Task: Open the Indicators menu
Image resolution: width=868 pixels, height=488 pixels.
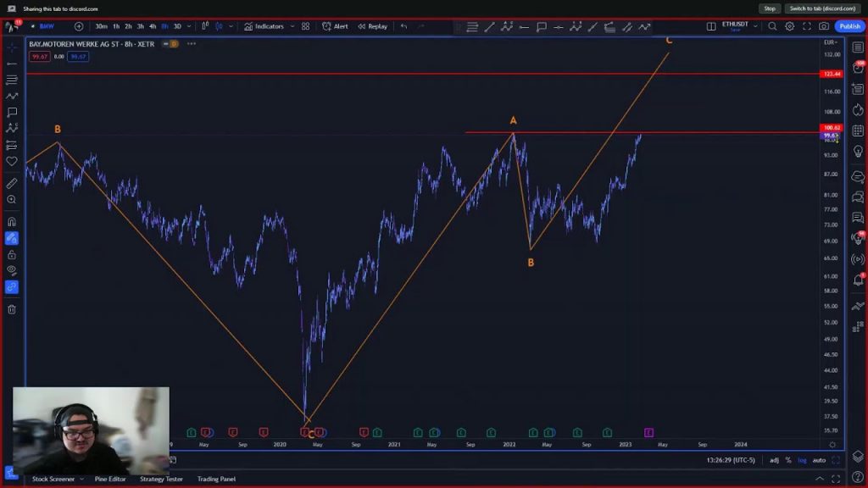Action: [x=264, y=26]
